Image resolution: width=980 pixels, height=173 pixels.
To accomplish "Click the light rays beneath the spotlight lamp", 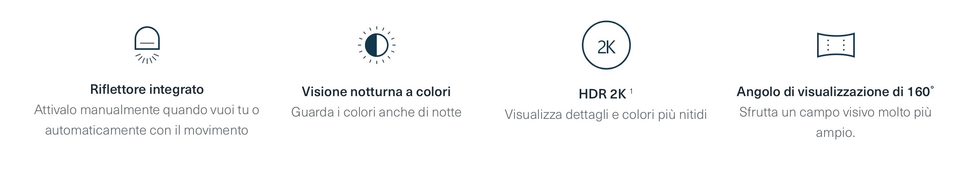I will pyautogui.click(x=147, y=59).
